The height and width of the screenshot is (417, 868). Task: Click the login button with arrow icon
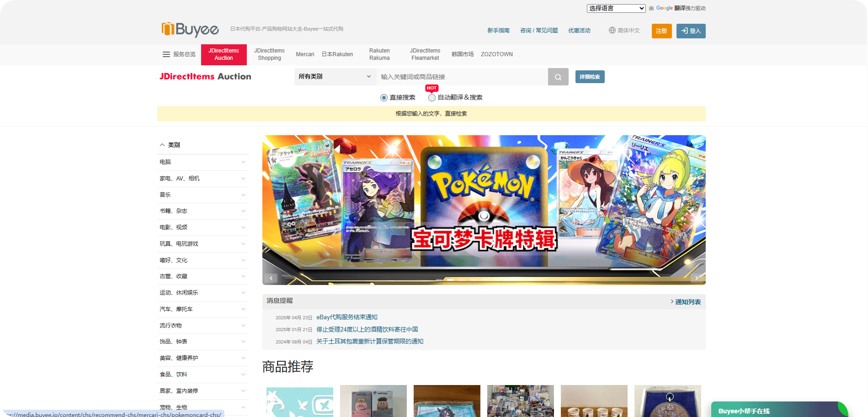click(691, 31)
